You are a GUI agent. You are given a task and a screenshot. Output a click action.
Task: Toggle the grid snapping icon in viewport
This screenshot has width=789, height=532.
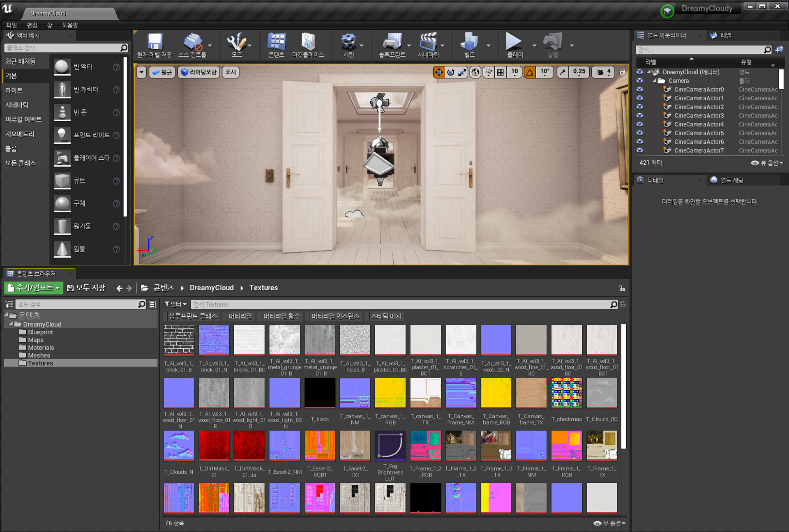(500, 72)
